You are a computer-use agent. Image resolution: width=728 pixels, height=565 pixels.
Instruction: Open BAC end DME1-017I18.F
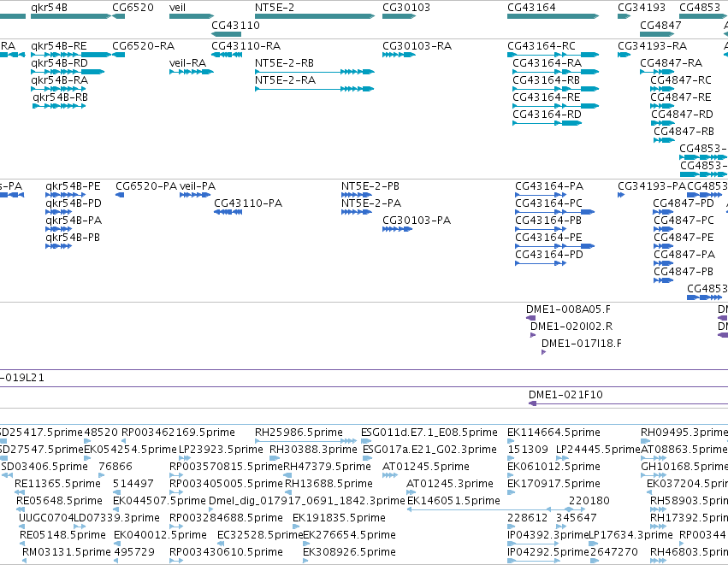point(581,344)
